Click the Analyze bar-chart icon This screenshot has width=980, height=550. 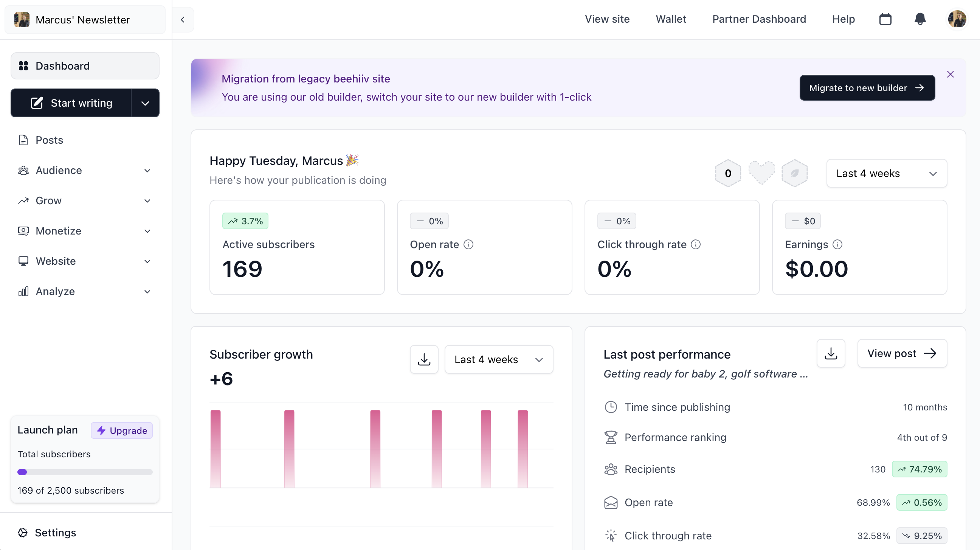[23, 291]
